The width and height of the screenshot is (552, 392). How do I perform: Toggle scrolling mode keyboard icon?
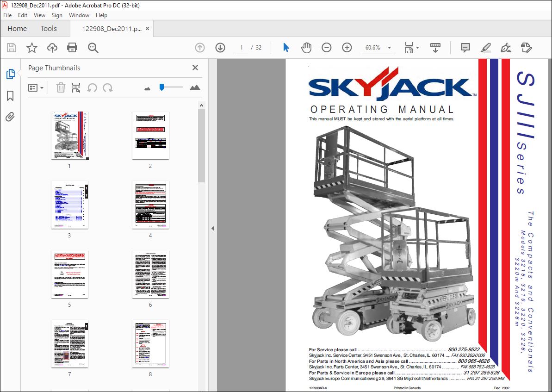pos(435,48)
